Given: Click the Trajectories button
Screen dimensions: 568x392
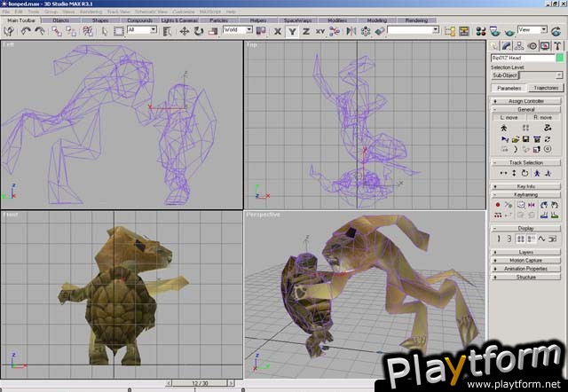Looking at the screenshot, I should click(x=546, y=88).
